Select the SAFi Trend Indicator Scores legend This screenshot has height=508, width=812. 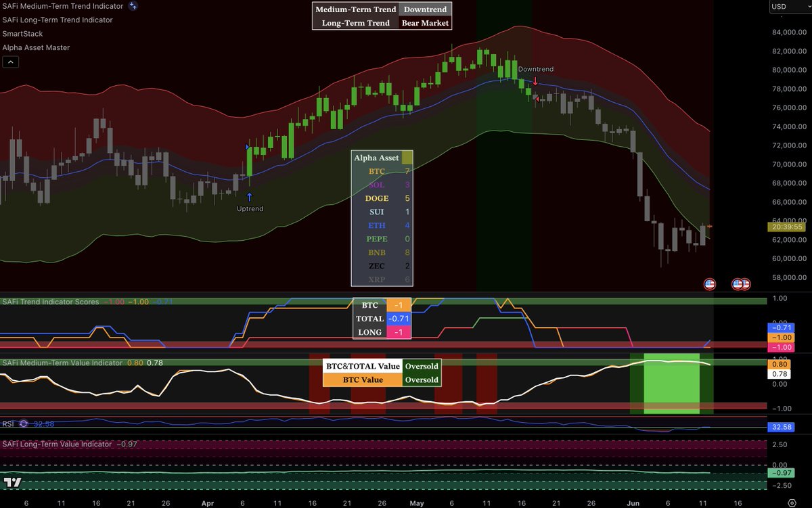coord(50,302)
